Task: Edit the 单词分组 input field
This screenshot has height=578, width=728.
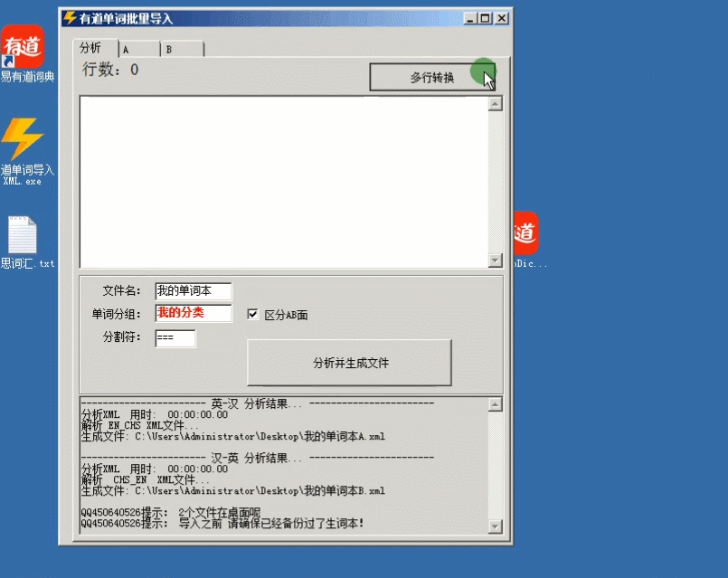Action: (x=194, y=313)
